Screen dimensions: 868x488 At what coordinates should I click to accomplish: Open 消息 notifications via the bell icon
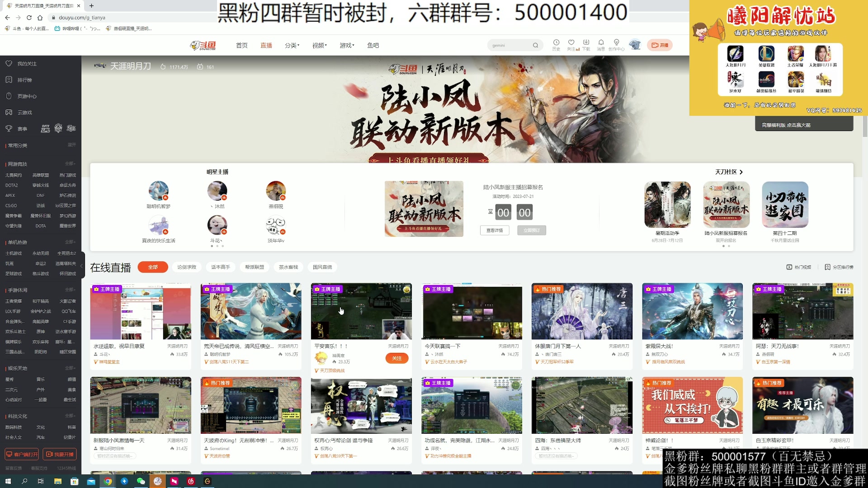[x=601, y=44]
